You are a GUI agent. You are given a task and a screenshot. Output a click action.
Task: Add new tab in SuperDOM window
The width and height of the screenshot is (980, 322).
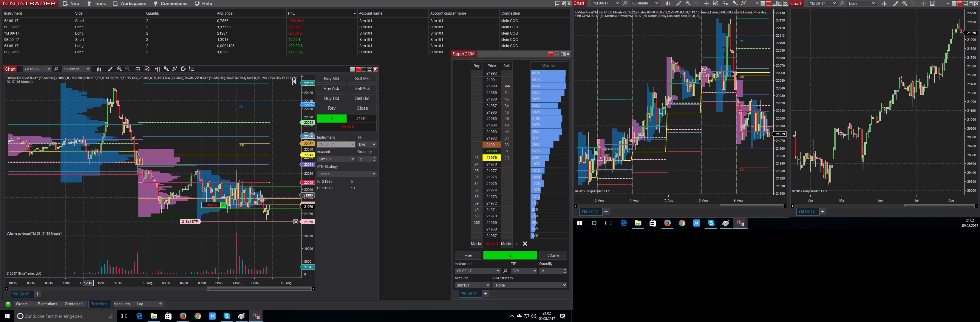pyautogui.click(x=485, y=293)
